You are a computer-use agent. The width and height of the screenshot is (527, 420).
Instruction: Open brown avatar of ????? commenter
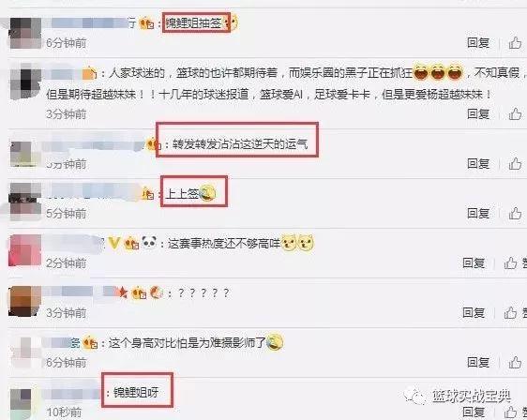[x=25, y=301]
